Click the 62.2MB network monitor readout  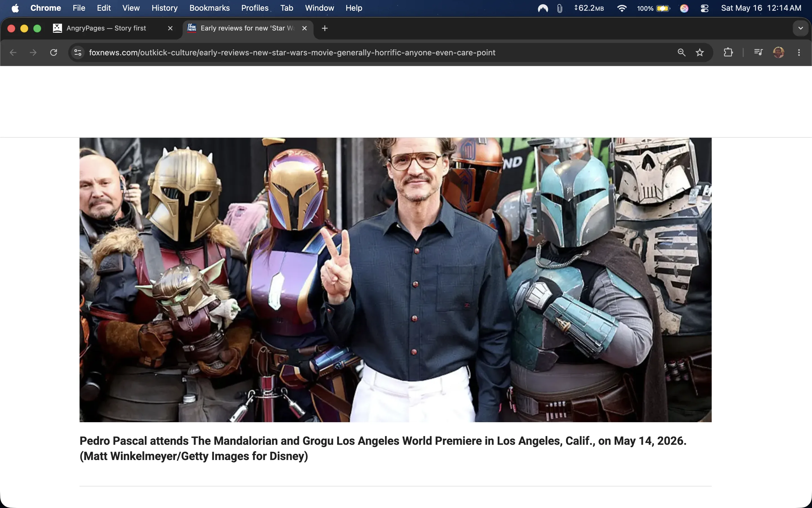(x=589, y=8)
